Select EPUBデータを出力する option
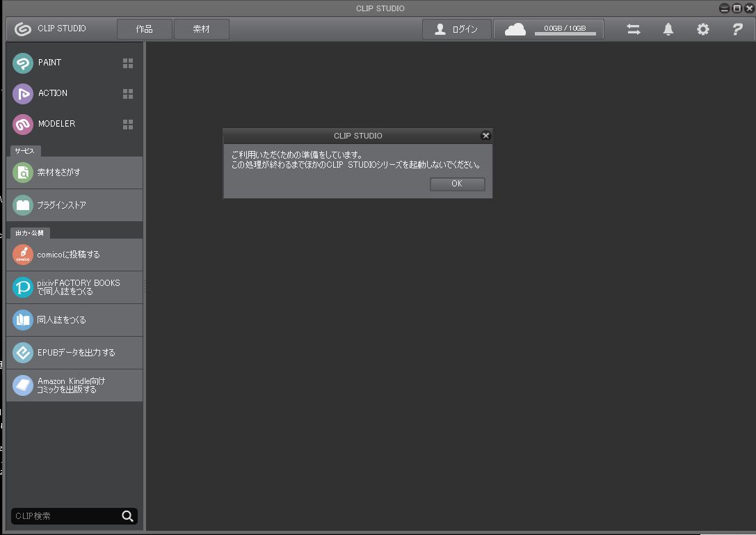 click(x=74, y=353)
